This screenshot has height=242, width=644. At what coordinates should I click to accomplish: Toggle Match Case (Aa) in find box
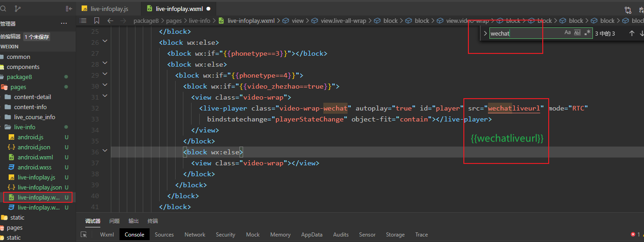pos(567,33)
